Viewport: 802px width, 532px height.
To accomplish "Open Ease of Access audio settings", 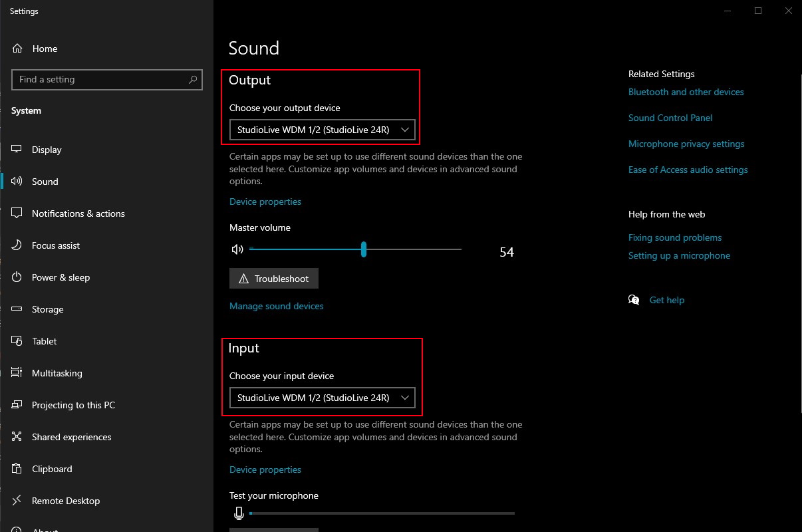I will click(688, 170).
